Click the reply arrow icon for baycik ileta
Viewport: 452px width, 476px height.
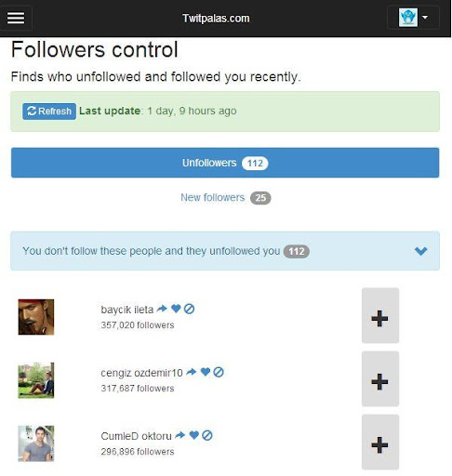pos(162,309)
